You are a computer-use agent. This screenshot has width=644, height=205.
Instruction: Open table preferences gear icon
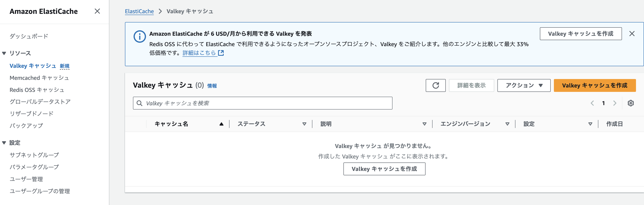tap(631, 103)
